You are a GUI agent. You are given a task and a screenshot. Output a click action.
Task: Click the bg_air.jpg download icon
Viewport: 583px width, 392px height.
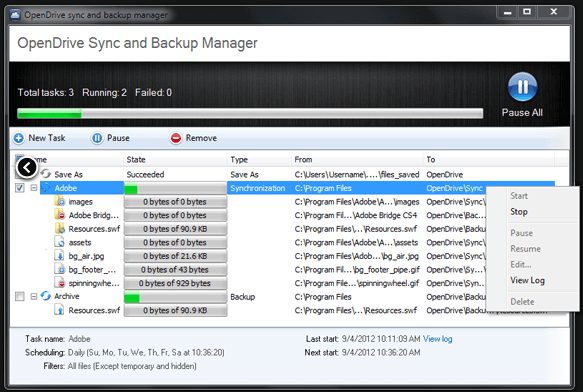(59, 256)
